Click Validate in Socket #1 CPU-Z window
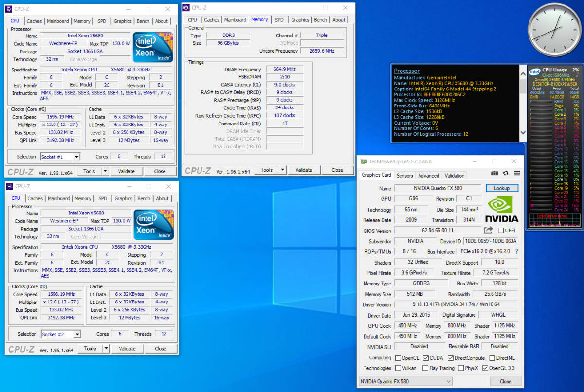 point(126,171)
